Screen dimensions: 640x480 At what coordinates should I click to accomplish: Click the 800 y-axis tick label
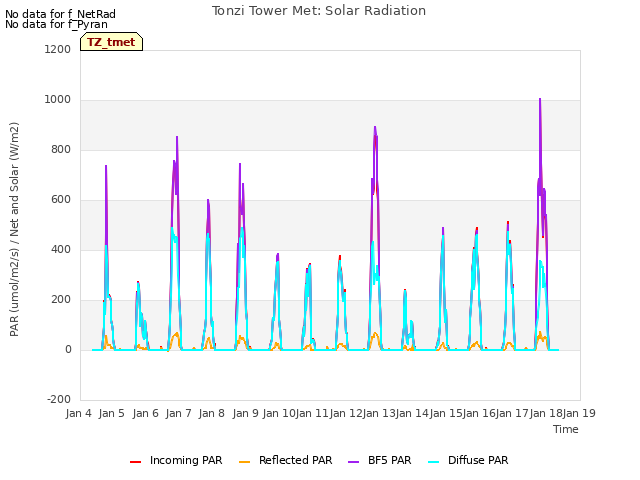tap(61, 149)
